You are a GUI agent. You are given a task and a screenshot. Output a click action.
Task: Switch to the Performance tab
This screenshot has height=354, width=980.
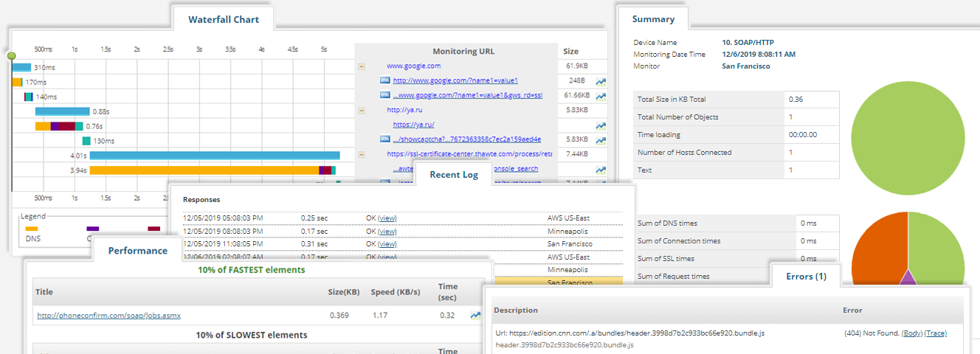[x=138, y=250]
